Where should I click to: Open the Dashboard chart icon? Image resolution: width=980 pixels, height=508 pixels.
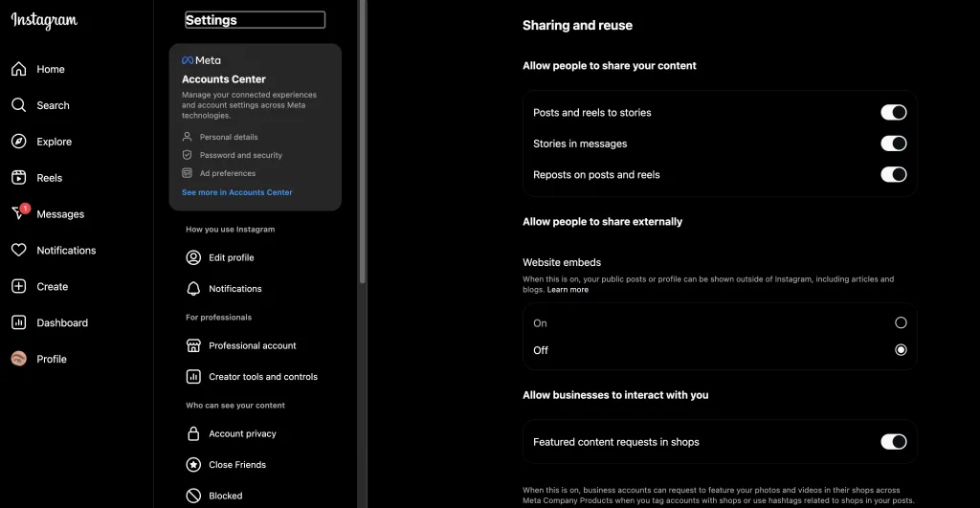click(x=19, y=322)
